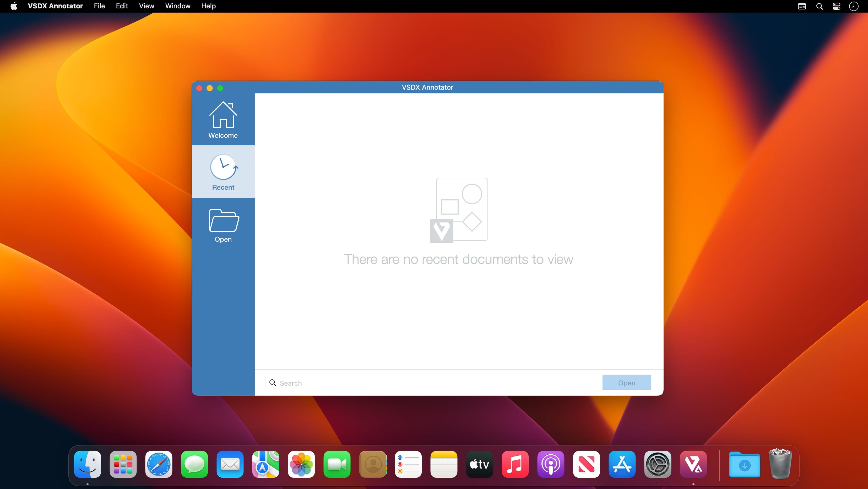Click the green zoom window button
The image size is (868, 489).
point(220,88)
